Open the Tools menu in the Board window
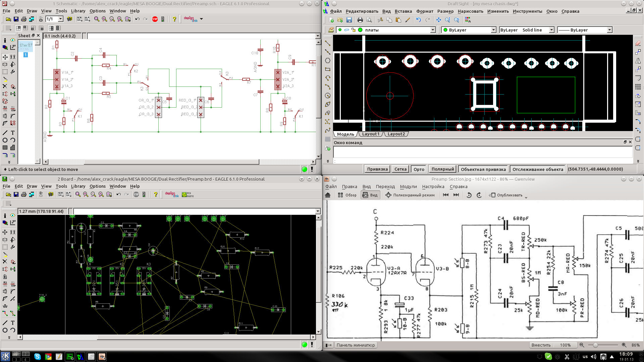Viewport: 644px width, 362px height. pyautogui.click(x=61, y=186)
